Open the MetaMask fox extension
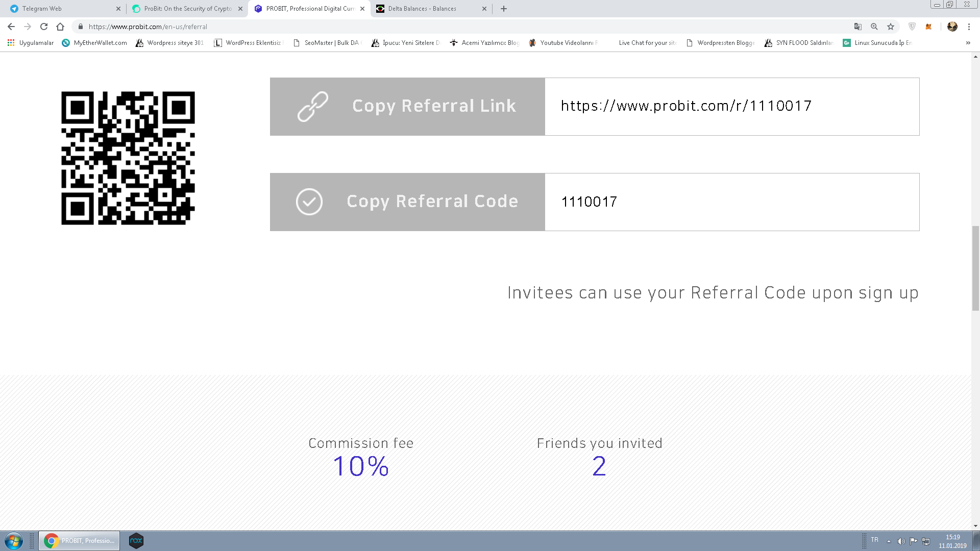The height and width of the screenshot is (551, 980). tap(928, 27)
